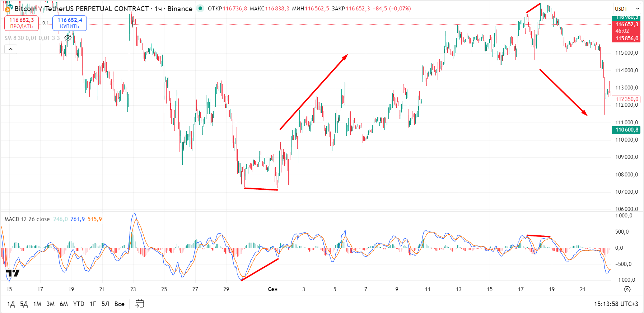Viewport: 644px width, 313px height.
Task: Open the time zone menu UTC+3
Action: click(x=616, y=304)
